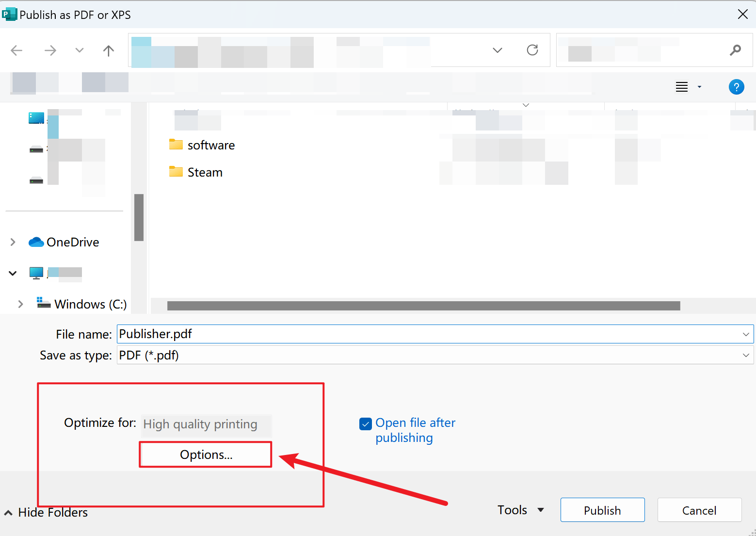The width and height of the screenshot is (756, 536).
Task: Open the view options dropdown arrow
Action: [699, 87]
